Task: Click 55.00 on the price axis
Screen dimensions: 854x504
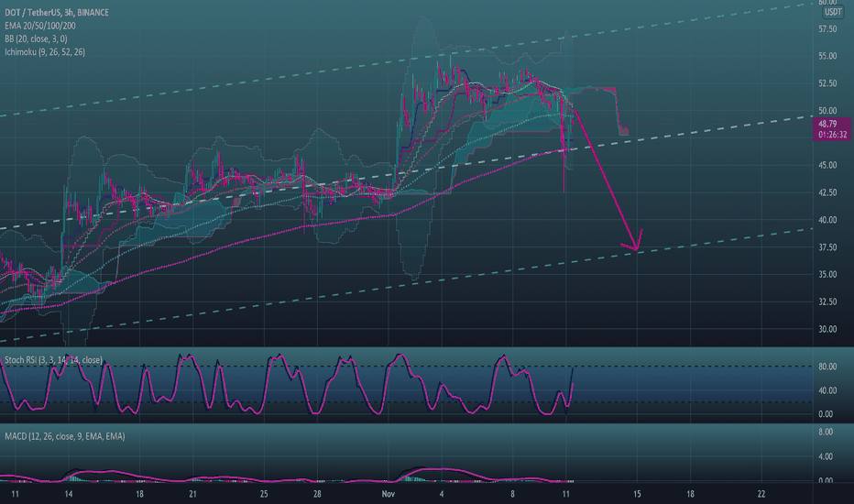Action: pos(827,56)
